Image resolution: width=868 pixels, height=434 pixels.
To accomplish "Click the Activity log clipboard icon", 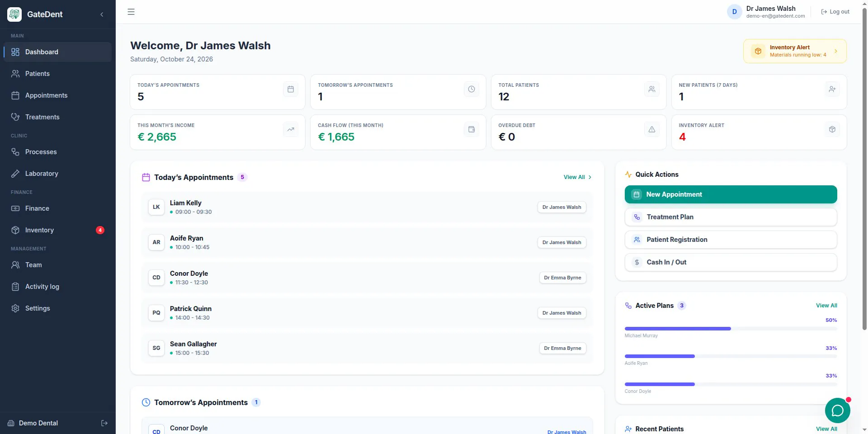I will tap(15, 287).
